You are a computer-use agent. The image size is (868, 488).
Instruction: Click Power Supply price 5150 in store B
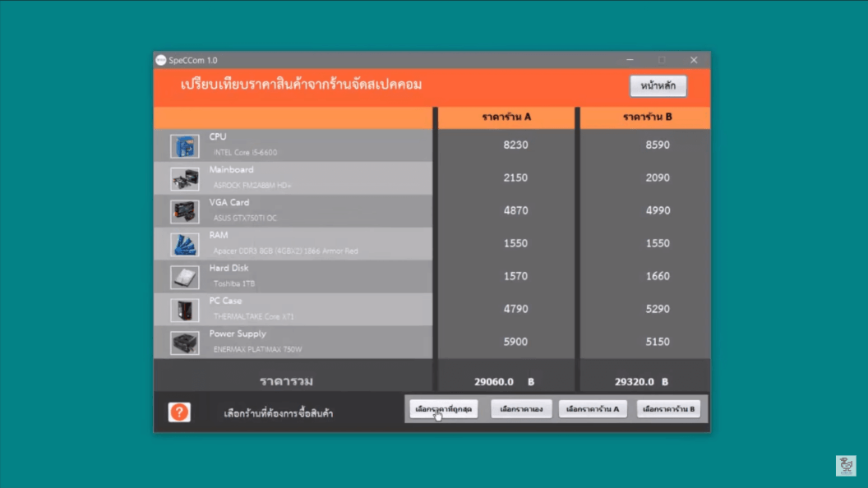658,342
